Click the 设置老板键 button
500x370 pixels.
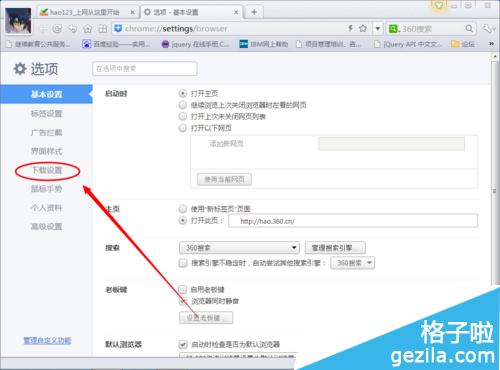pyautogui.click(x=206, y=318)
